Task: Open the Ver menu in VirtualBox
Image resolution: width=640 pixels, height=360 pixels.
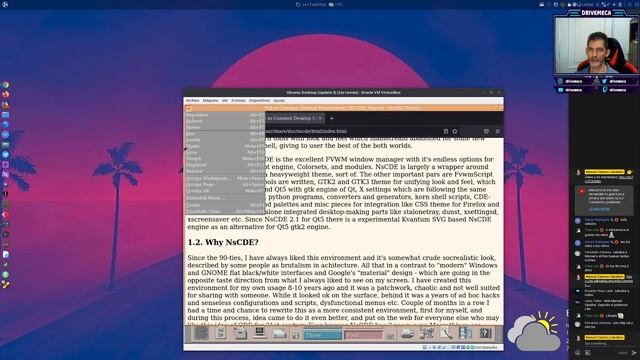Action: click(x=225, y=100)
